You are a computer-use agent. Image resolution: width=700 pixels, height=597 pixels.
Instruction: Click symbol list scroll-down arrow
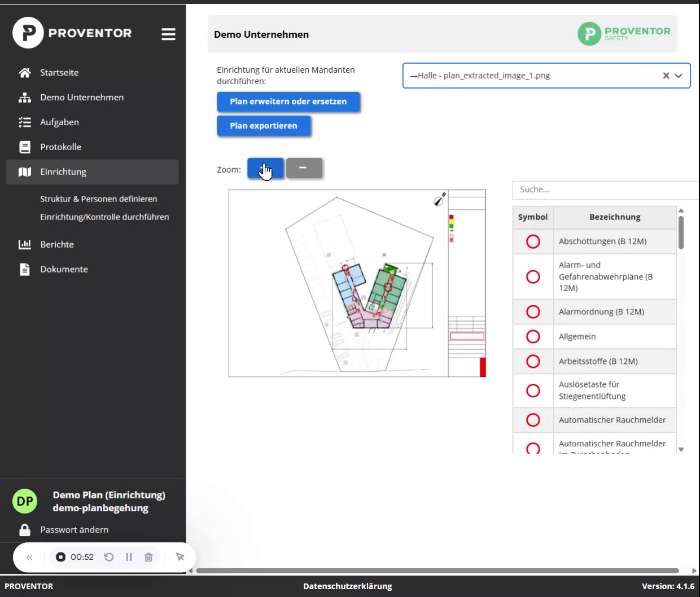(681, 450)
